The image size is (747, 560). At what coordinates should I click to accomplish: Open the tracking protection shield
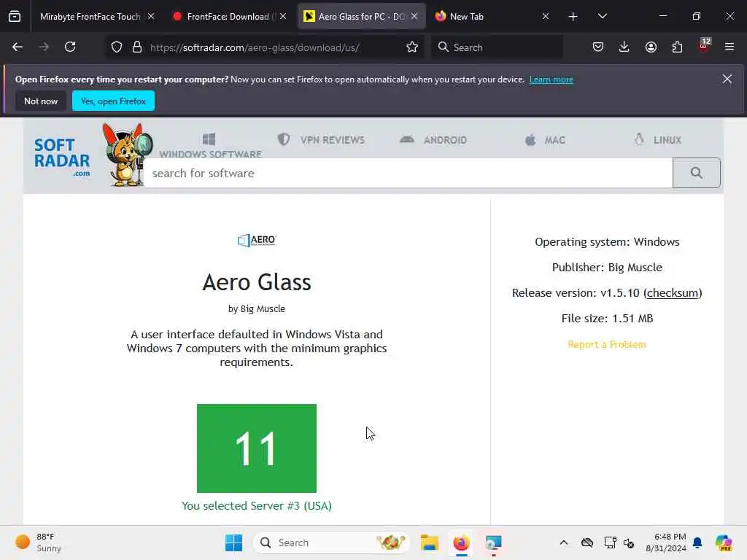[x=117, y=47]
